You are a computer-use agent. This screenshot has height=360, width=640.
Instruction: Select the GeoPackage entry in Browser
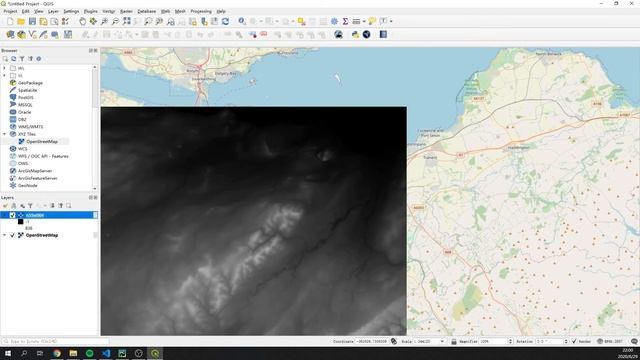pyautogui.click(x=30, y=83)
